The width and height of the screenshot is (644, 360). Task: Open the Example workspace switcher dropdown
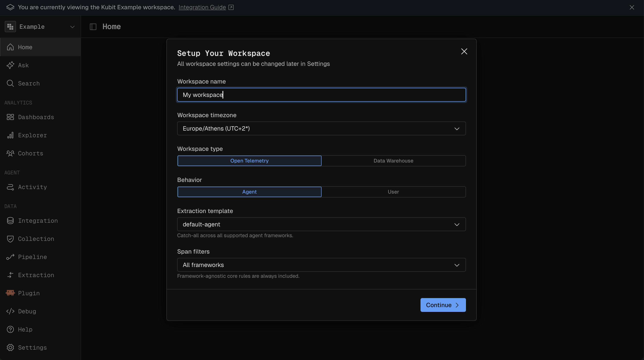coord(40,27)
